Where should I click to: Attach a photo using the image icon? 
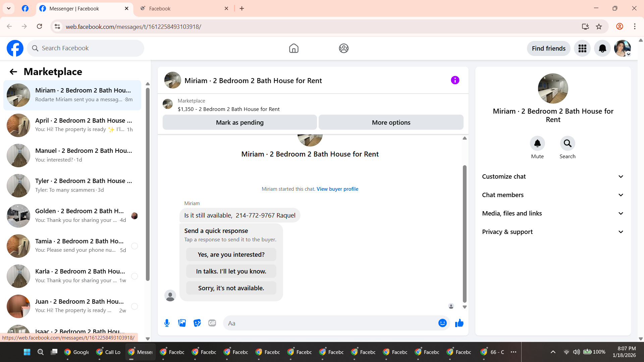point(182,323)
